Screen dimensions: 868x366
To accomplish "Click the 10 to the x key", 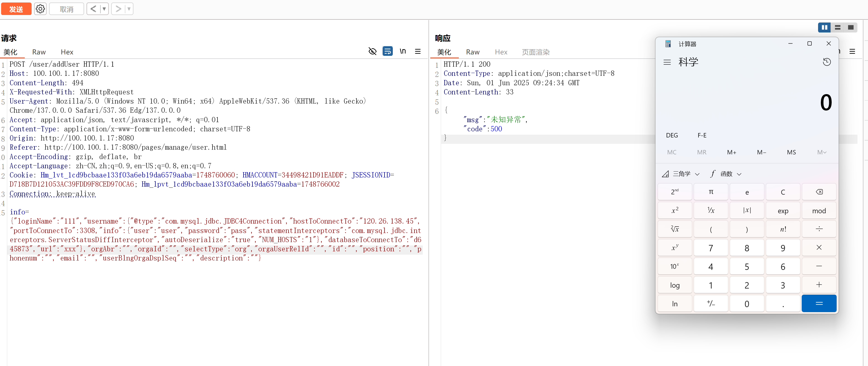I will [x=675, y=266].
